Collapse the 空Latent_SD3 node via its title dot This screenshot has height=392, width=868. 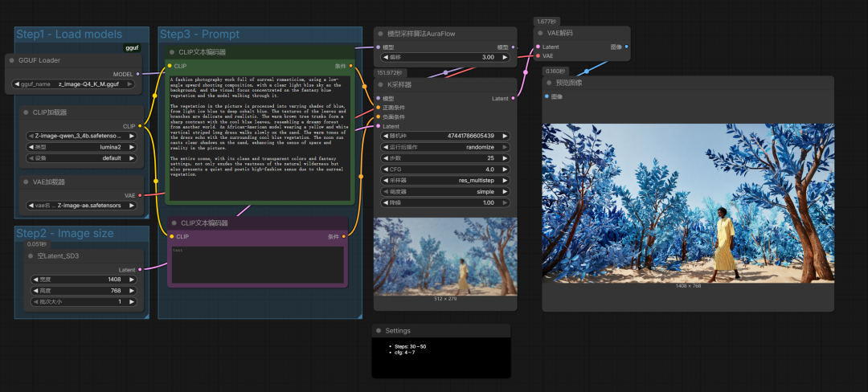click(x=30, y=256)
